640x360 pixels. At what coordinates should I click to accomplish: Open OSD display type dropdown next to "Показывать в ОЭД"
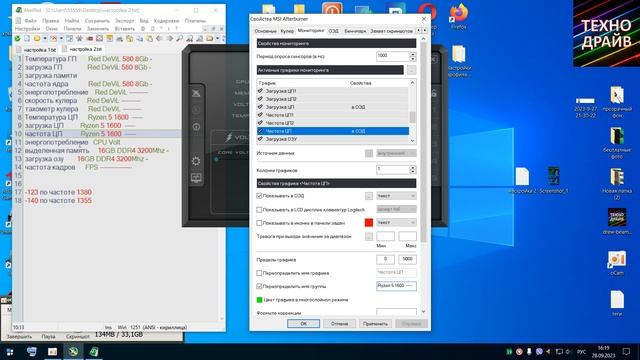click(396, 196)
